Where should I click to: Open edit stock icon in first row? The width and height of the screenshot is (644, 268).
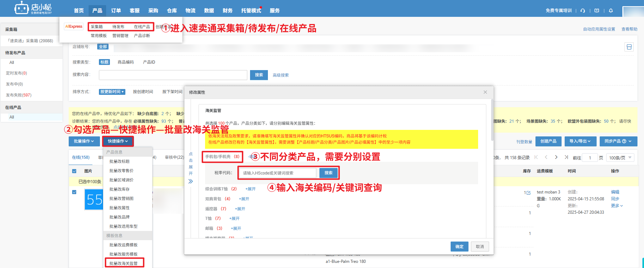click(x=528, y=193)
